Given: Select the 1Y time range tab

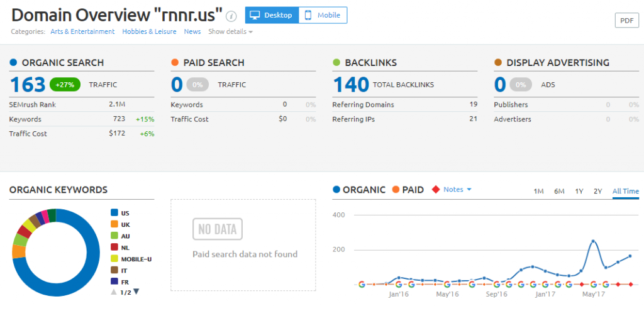Looking at the screenshot, I should pyautogui.click(x=579, y=191).
